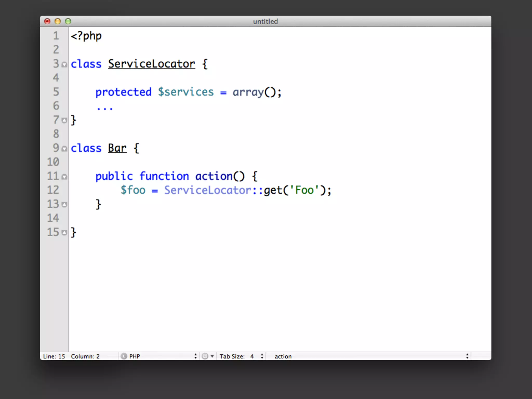Click fold marker at line 7
532x399 pixels.
click(64, 120)
